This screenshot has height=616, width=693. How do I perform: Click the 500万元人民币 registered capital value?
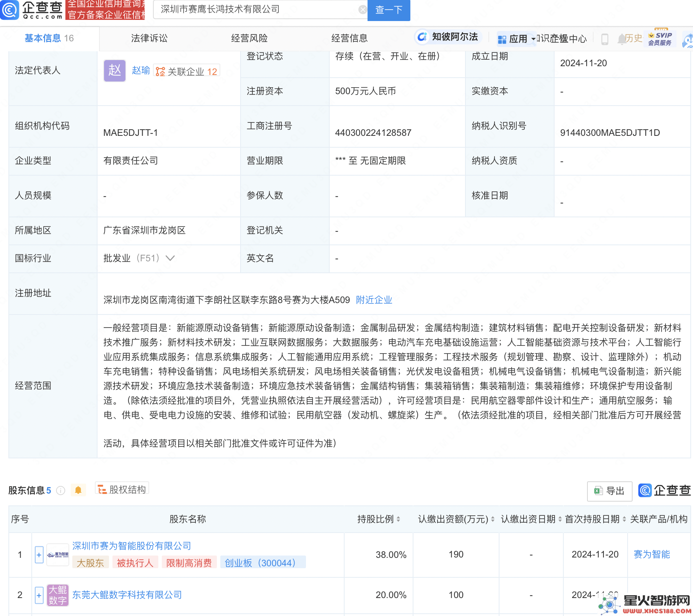(365, 91)
